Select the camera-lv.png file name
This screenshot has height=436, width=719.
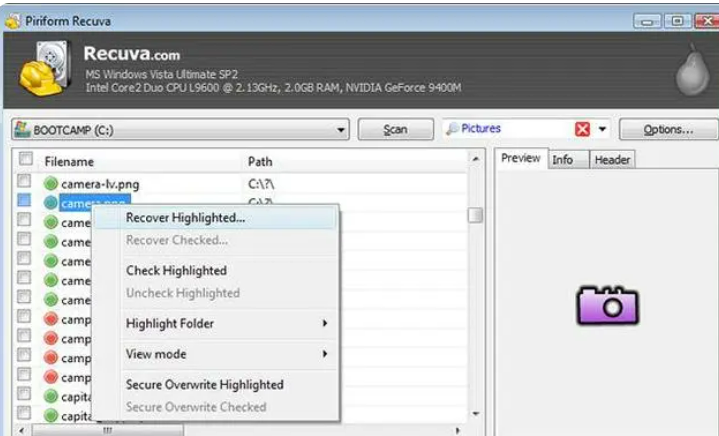pos(100,184)
